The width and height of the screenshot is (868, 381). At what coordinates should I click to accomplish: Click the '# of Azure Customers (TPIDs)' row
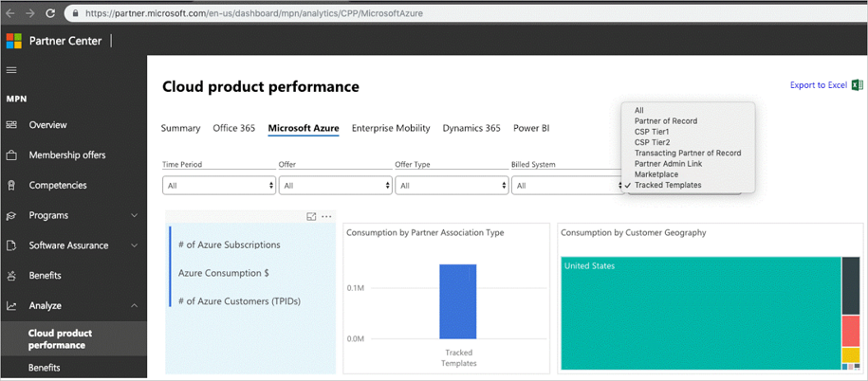click(x=240, y=301)
